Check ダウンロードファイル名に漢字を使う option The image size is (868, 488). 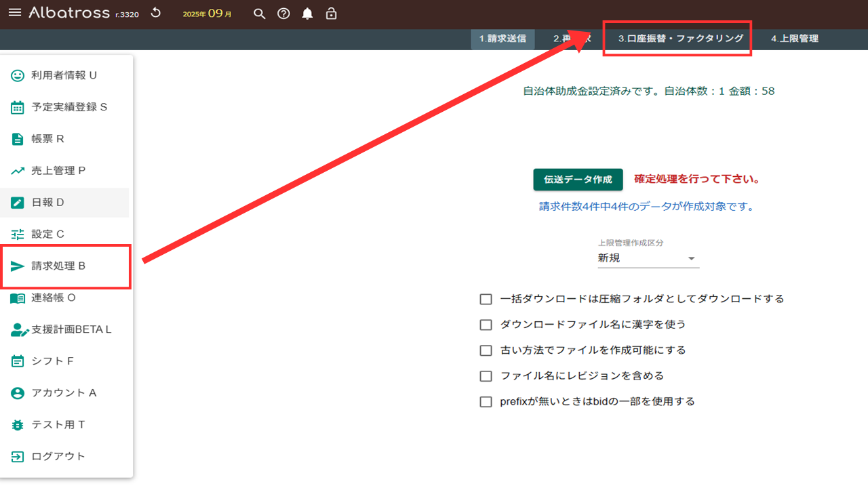[486, 325]
